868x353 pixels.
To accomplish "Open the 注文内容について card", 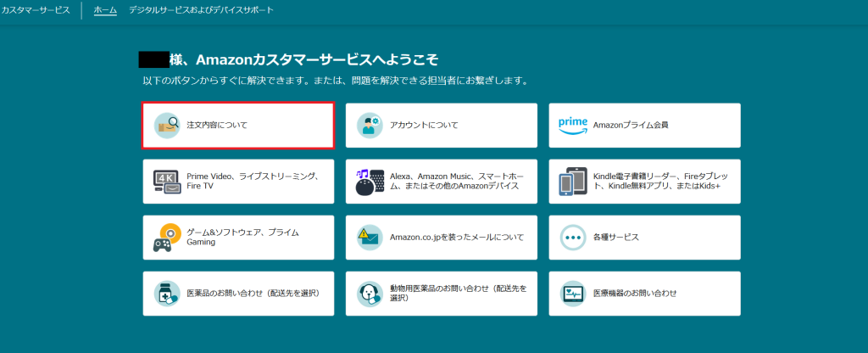I will [238, 126].
